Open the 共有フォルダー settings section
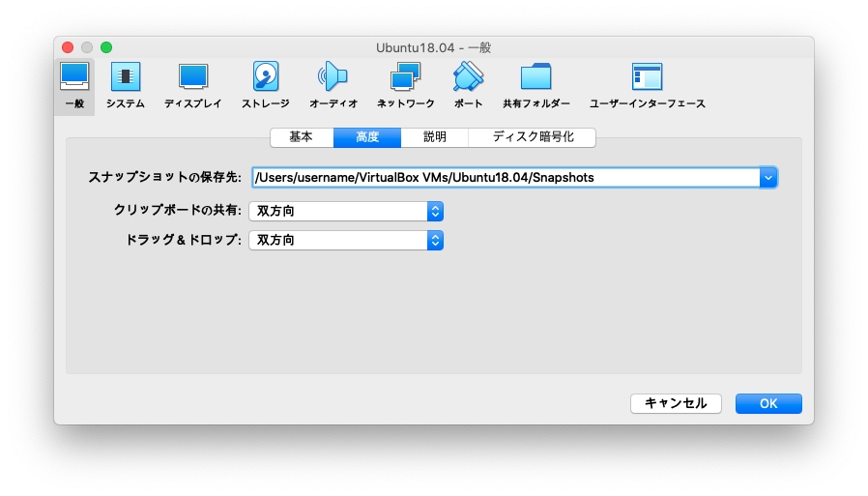The height and width of the screenshot is (496, 868). (x=535, y=86)
